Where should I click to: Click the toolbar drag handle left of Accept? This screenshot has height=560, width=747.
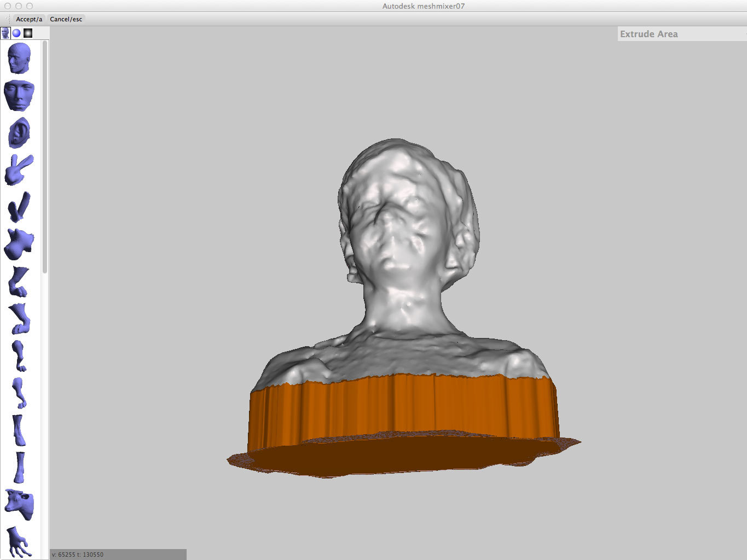[8, 19]
